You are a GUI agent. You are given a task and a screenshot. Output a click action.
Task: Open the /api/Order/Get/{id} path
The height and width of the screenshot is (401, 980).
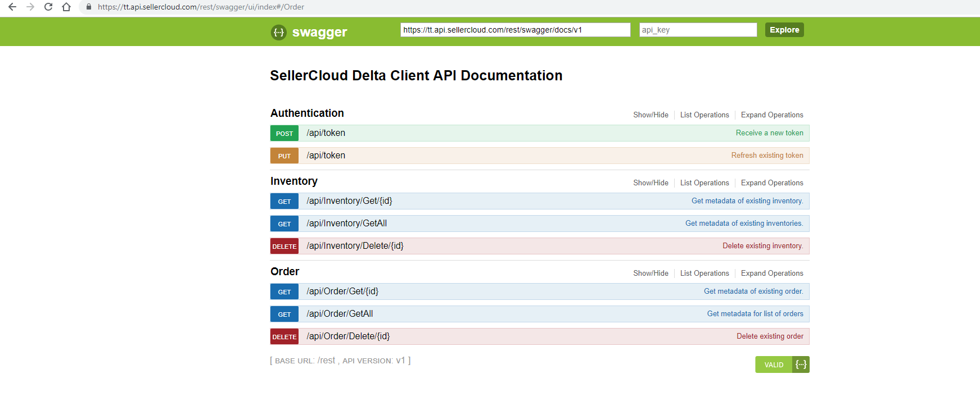[x=342, y=291]
